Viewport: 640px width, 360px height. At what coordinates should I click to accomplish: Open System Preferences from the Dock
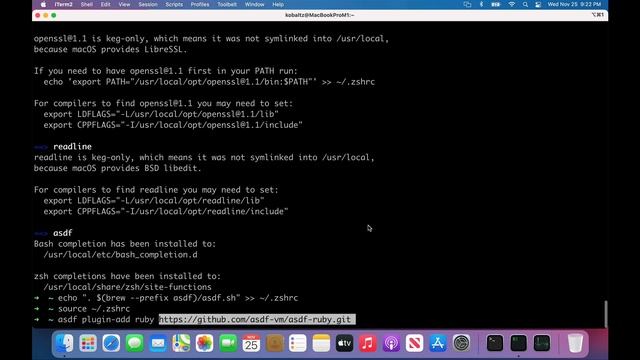click(461, 343)
